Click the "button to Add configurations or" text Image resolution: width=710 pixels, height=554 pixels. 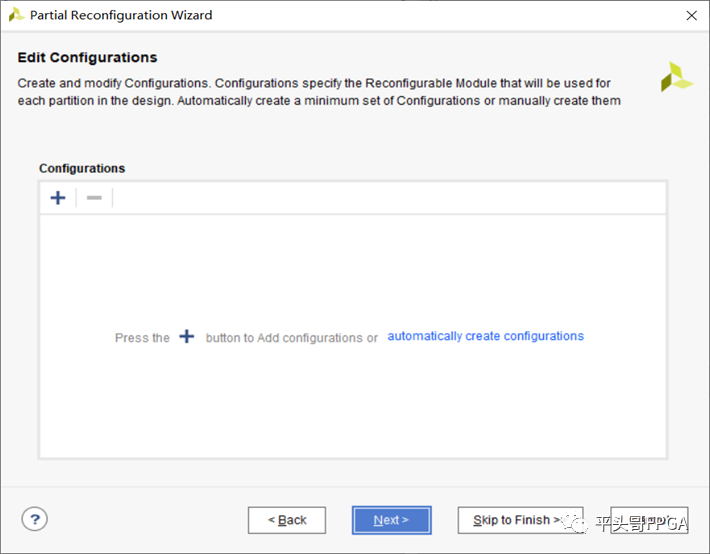(x=292, y=338)
